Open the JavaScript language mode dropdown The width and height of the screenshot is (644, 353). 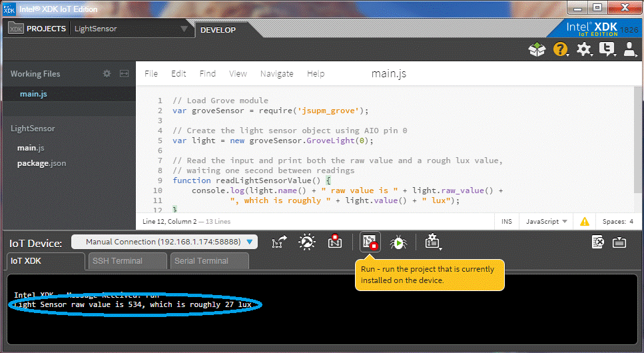(x=546, y=222)
